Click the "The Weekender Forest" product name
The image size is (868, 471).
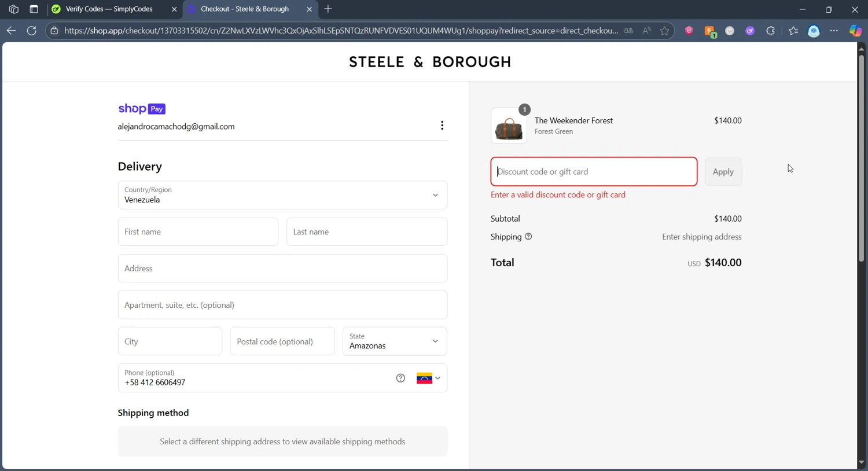573,121
